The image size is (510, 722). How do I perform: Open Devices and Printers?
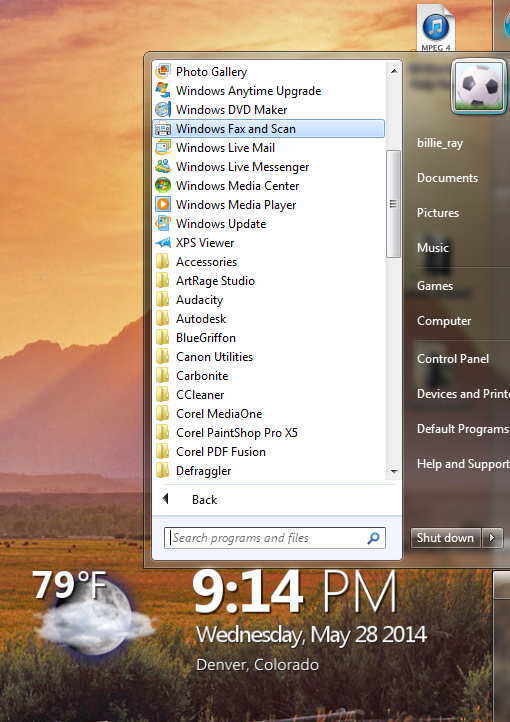(463, 394)
